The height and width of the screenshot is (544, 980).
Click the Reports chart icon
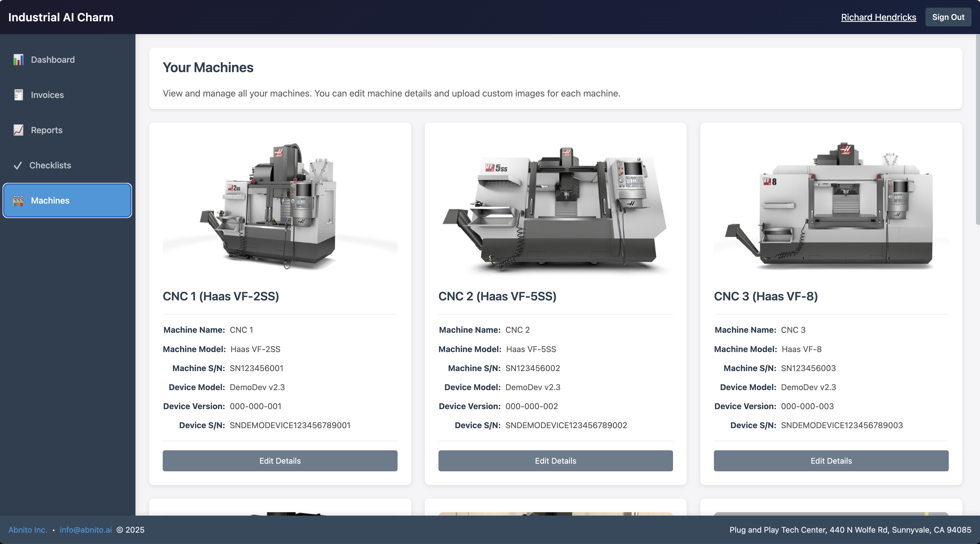click(x=18, y=130)
